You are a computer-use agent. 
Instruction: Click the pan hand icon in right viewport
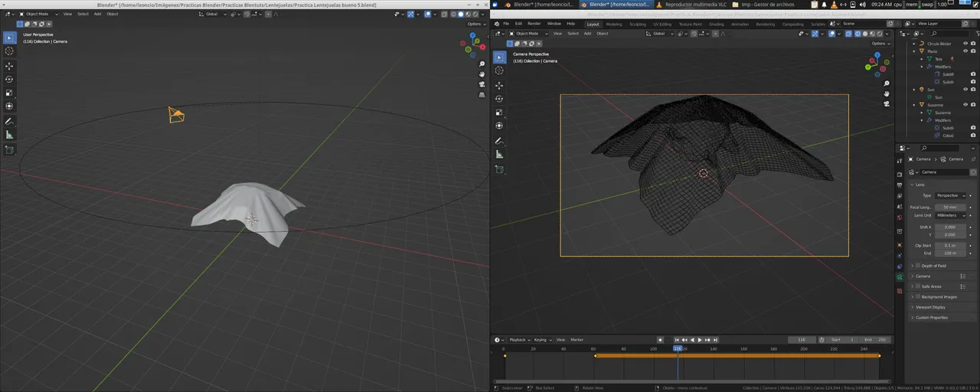pyautogui.click(x=886, y=93)
